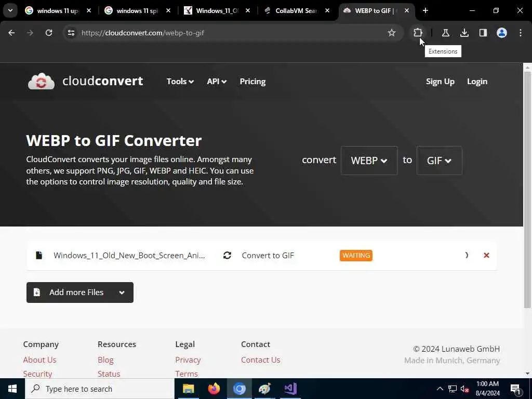532x399 pixels.
Task: Show hidden system tray icons
Action: click(x=440, y=389)
